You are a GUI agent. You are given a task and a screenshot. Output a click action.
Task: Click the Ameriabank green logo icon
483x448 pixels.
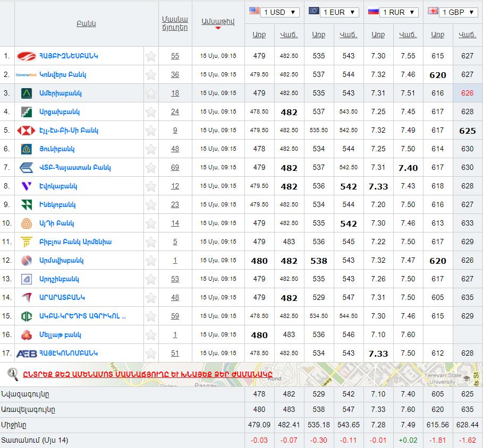click(26, 93)
